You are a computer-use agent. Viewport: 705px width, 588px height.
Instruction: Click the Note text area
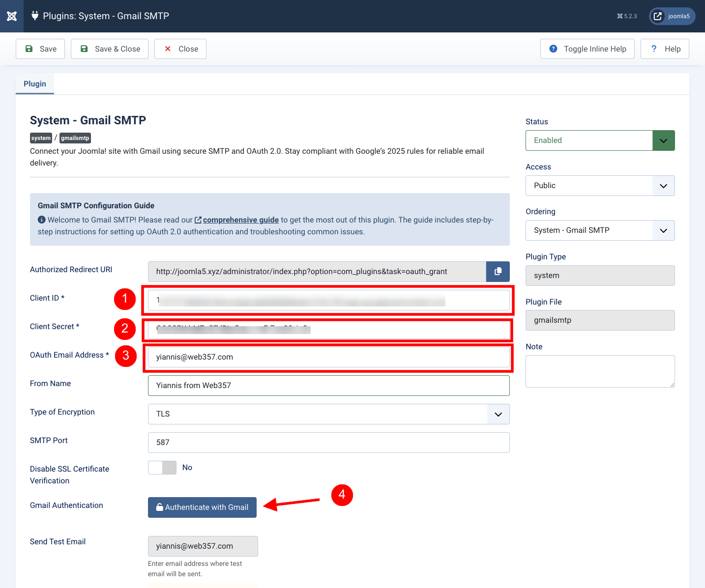click(600, 371)
